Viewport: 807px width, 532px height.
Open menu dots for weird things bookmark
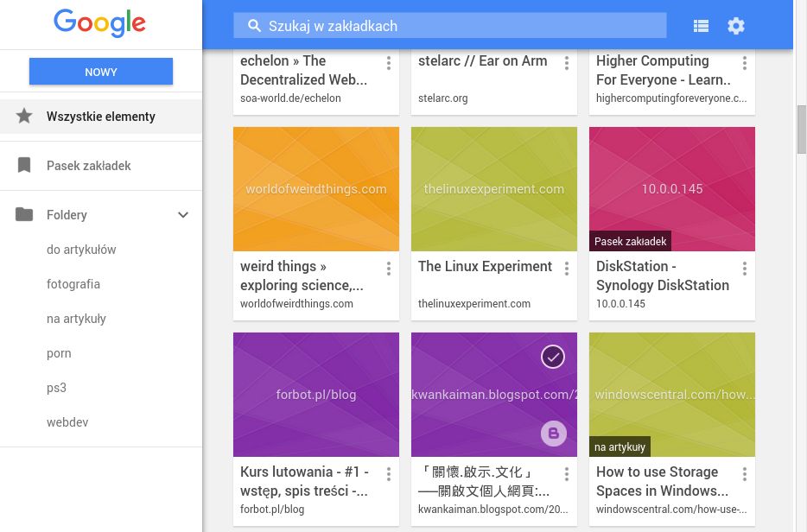click(x=389, y=269)
